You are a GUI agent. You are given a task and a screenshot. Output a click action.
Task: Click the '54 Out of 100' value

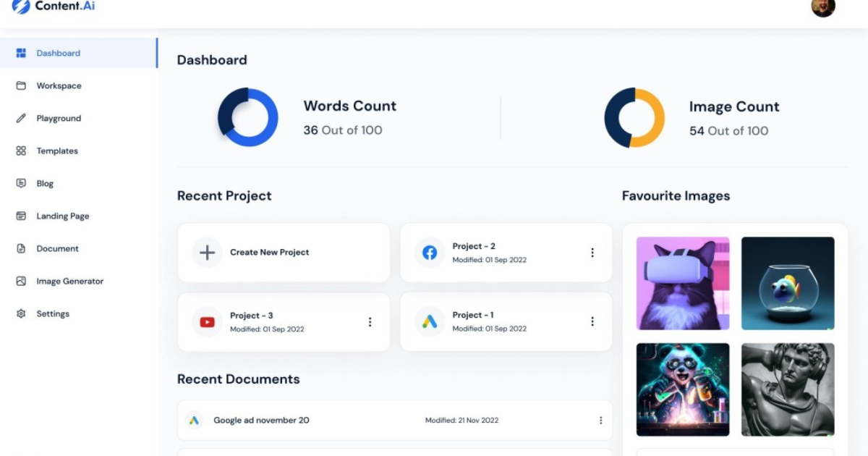pyautogui.click(x=729, y=131)
